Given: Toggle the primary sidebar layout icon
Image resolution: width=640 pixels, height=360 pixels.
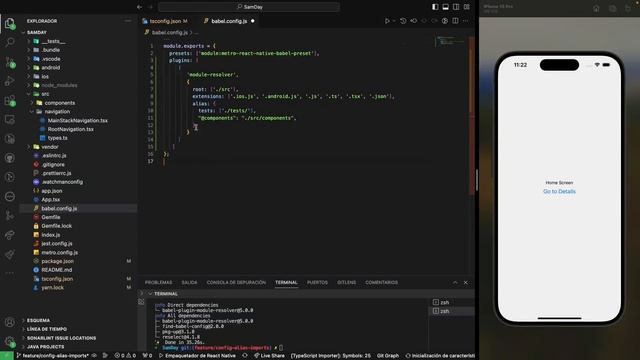Looking at the screenshot, I should [x=435, y=7].
